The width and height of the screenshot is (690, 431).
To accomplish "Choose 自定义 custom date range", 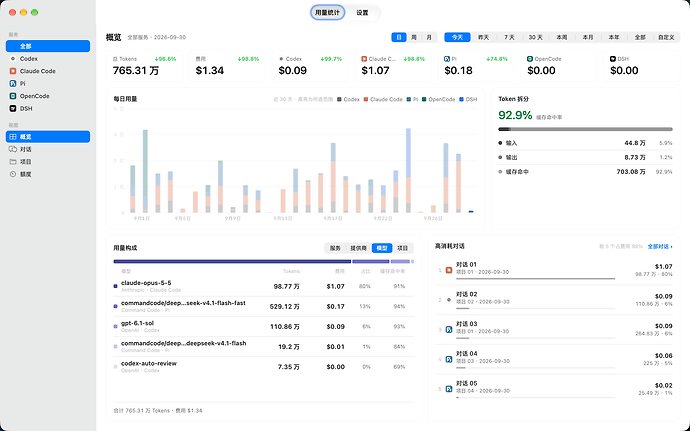I will point(666,37).
